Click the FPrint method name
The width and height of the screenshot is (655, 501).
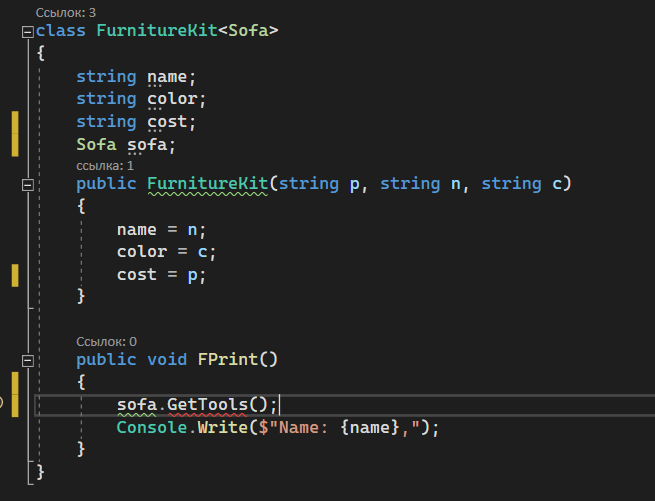pos(228,360)
